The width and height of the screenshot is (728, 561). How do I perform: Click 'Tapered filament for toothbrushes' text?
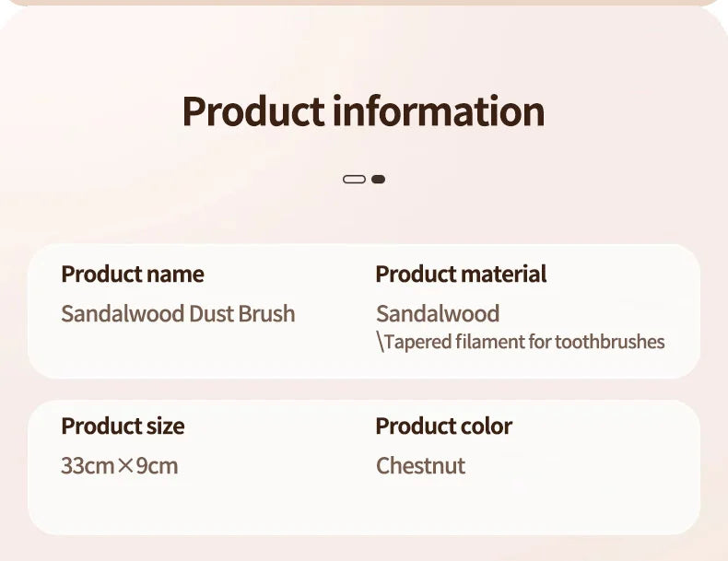524,343
